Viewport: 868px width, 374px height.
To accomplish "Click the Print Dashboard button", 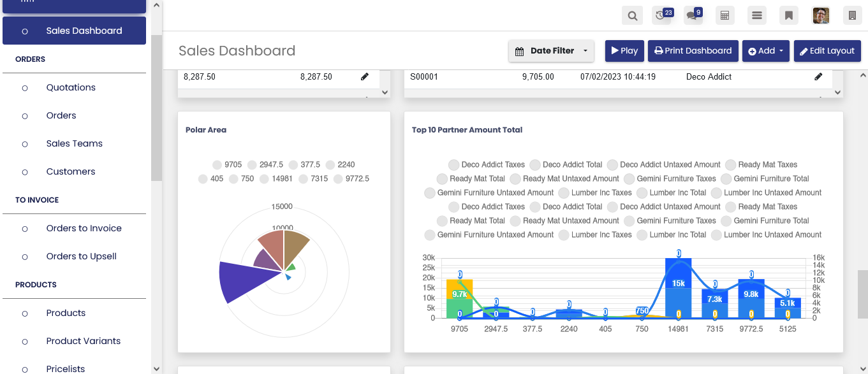I will (693, 51).
